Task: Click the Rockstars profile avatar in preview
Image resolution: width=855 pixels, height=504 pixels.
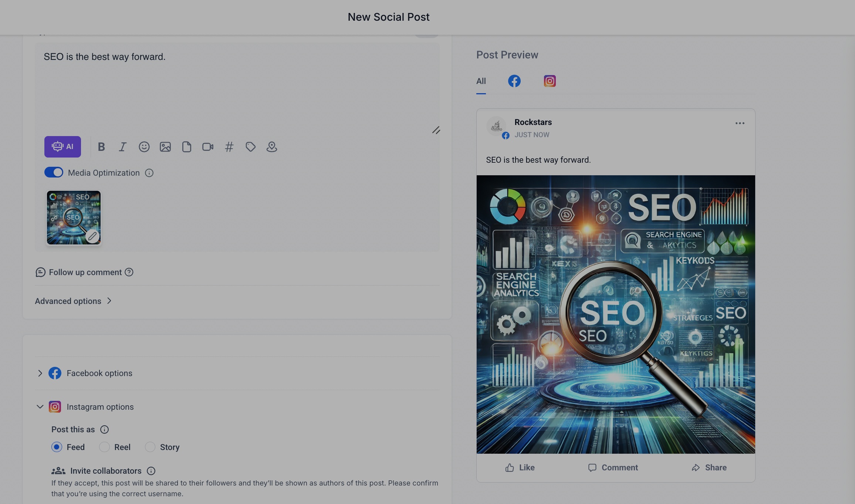Action: pos(496,126)
